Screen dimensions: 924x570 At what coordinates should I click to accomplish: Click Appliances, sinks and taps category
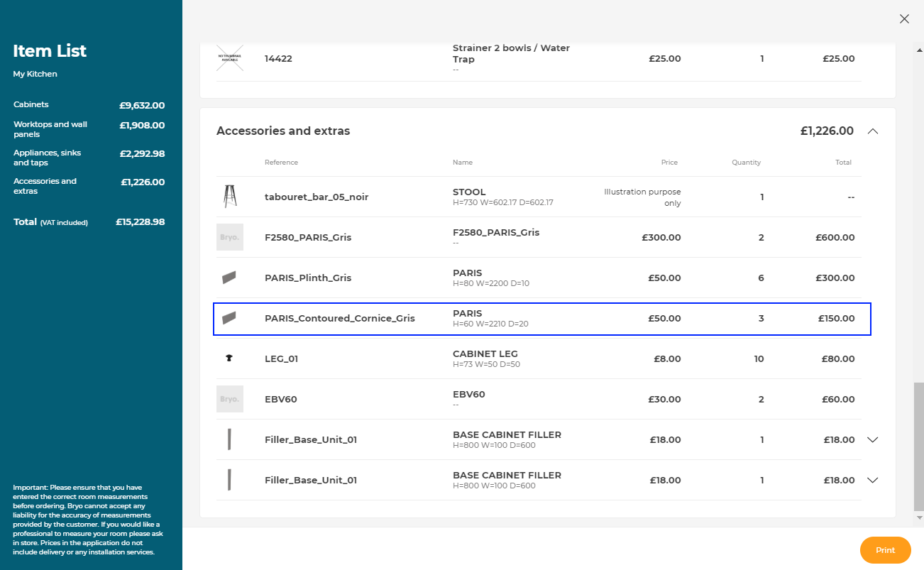pos(47,158)
